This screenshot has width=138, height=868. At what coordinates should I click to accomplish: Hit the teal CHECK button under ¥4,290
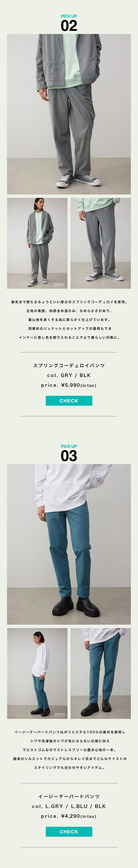click(x=69, y=832)
